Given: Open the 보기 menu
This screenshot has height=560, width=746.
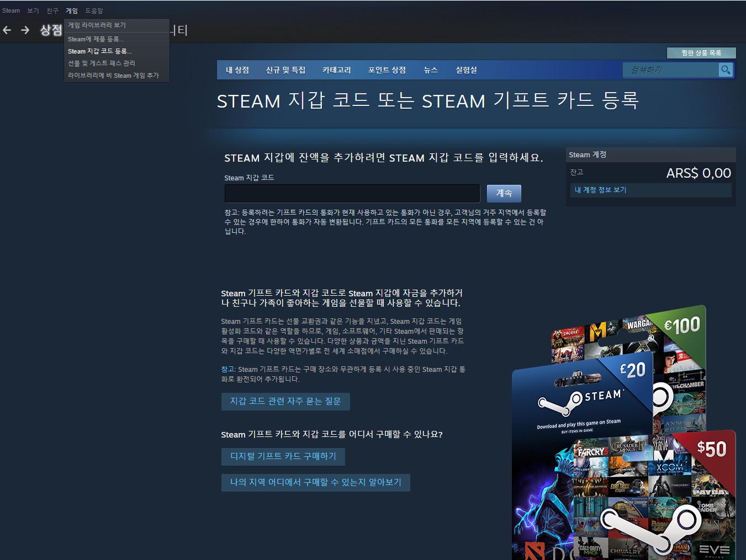Looking at the screenshot, I should [x=33, y=10].
